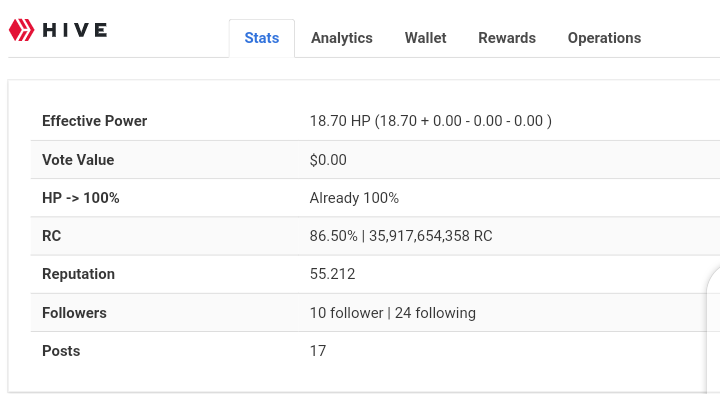Click the HP -> 100% label
The image size is (720, 394).
81,198
